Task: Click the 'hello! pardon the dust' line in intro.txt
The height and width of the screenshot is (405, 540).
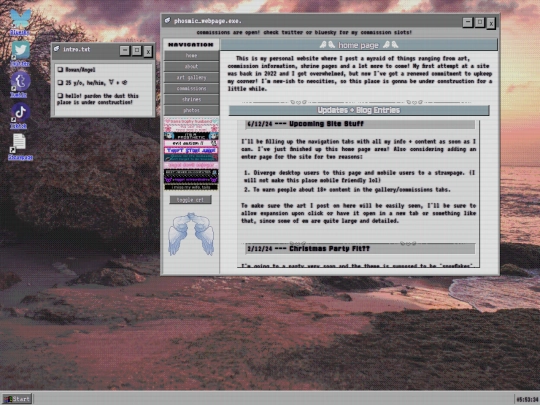Action: coord(98,99)
